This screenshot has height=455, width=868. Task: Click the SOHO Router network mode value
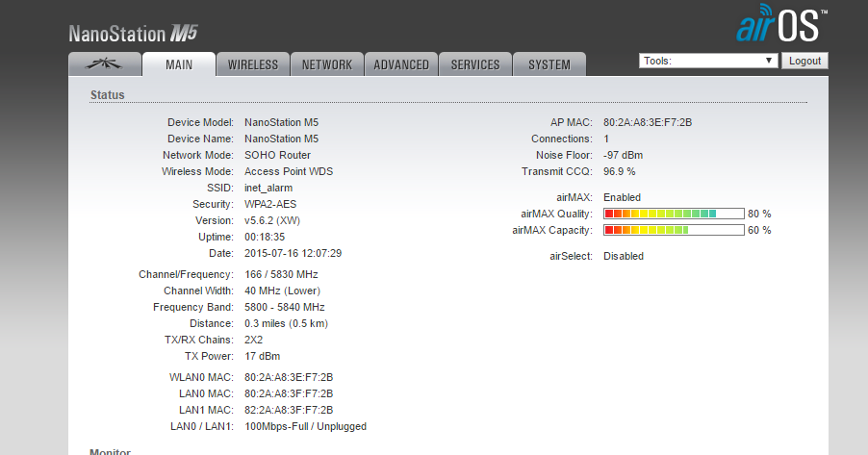click(x=277, y=155)
